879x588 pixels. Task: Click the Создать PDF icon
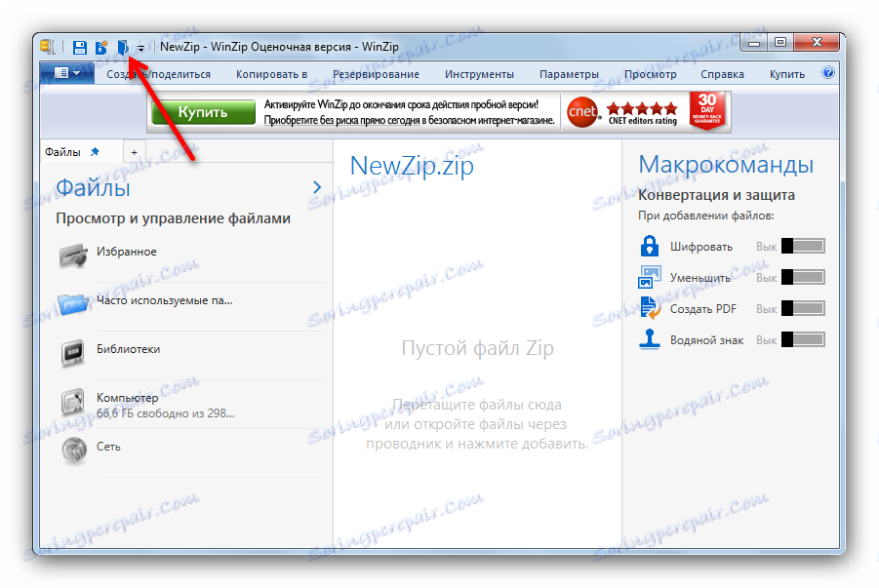[x=649, y=308]
